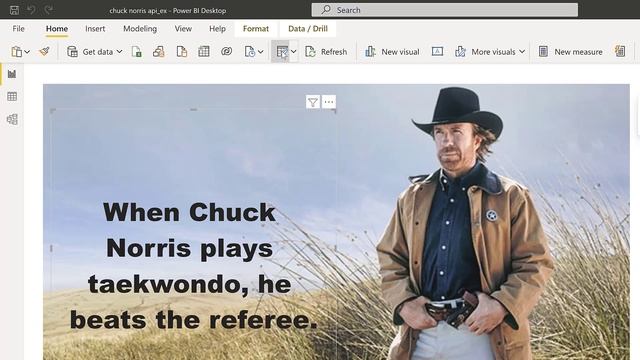The height and width of the screenshot is (360, 640).
Task: Open the visual's More options ellipsis
Action: point(329,102)
